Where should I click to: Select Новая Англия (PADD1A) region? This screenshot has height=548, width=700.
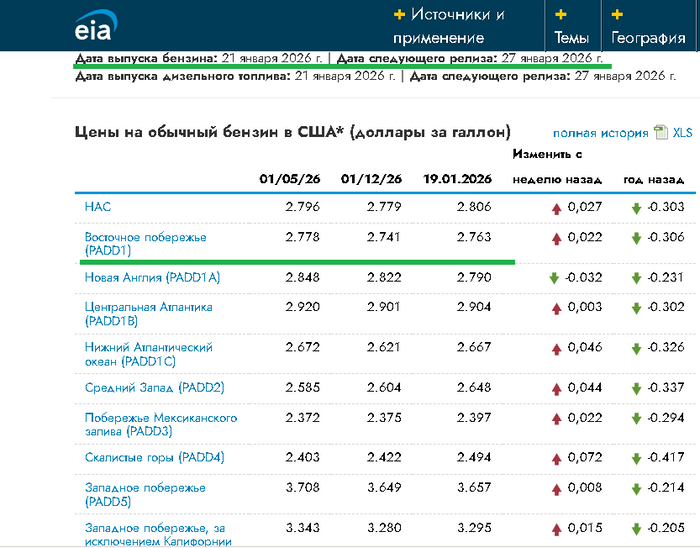point(152,277)
